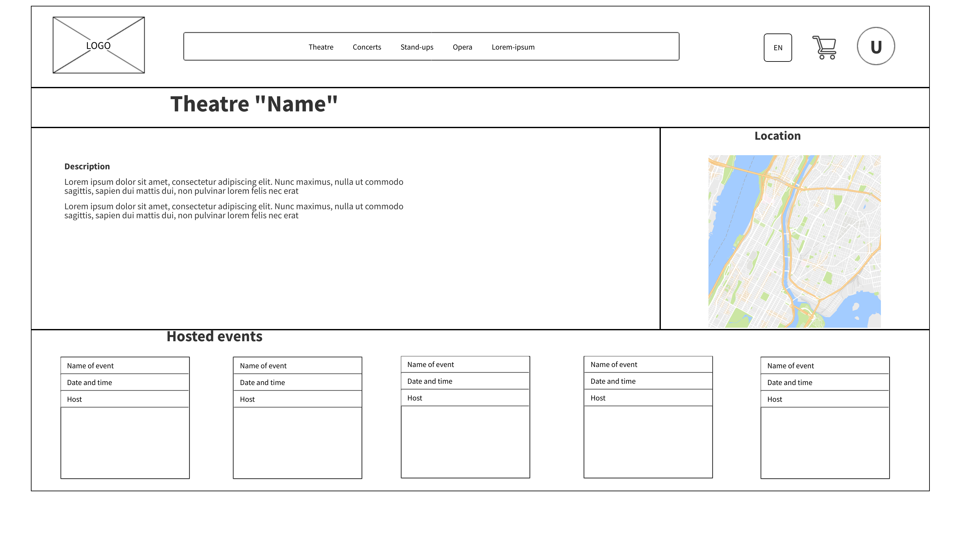Click the Hosted events heading
The width and height of the screenshot is (980, 555).
pyautogui.click(x=214, y=336)
